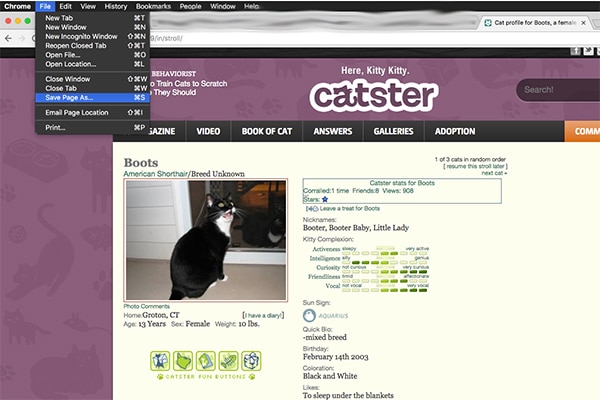Viewport: 600px width, 400px height.
Task: Choose New Incognito Window
Action: [x=92, y=36]
